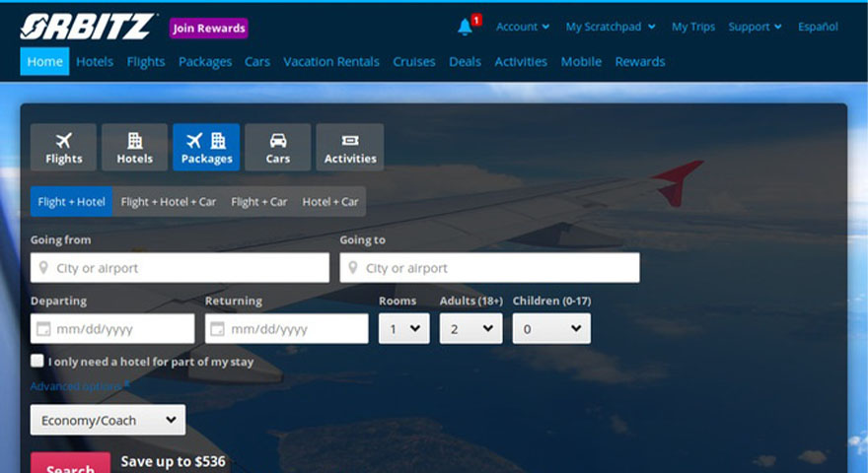
Task: Expand the Account menu
Action: tap(523, 27)
